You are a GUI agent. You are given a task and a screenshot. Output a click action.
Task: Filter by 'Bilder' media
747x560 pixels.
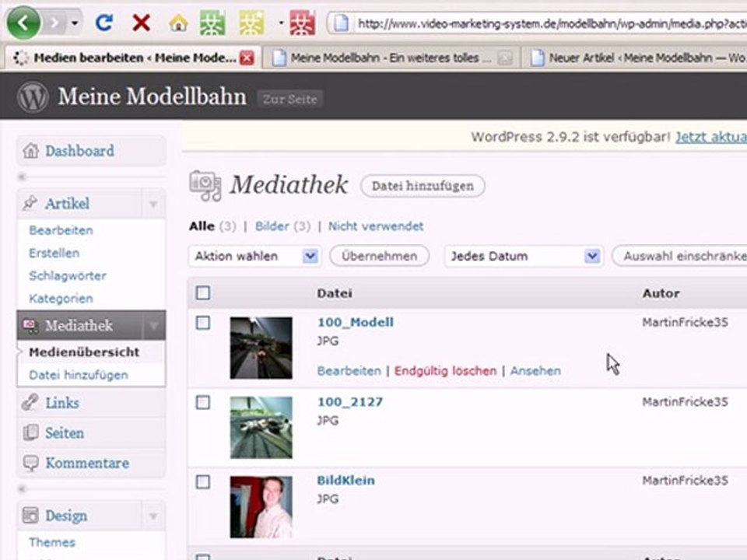272,226
